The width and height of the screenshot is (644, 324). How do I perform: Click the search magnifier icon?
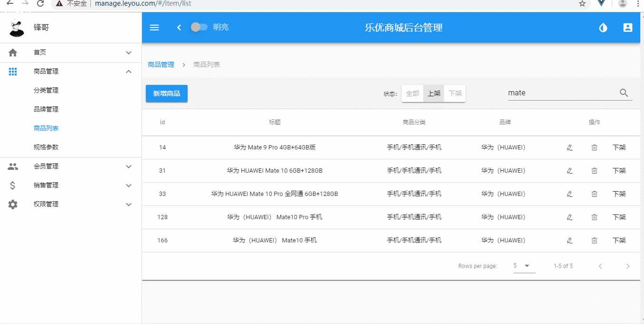[624, 93]
